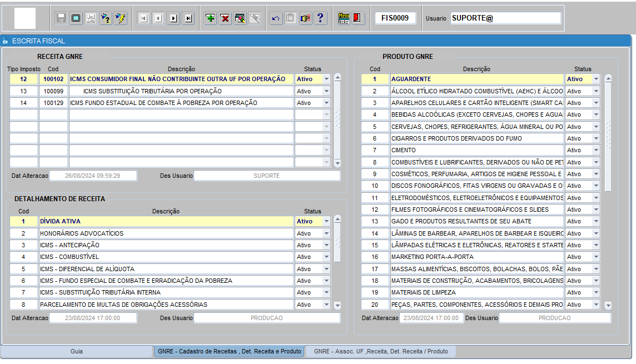Select the MARKETING PORTA-A-PORTA product row

coord(476,257)
